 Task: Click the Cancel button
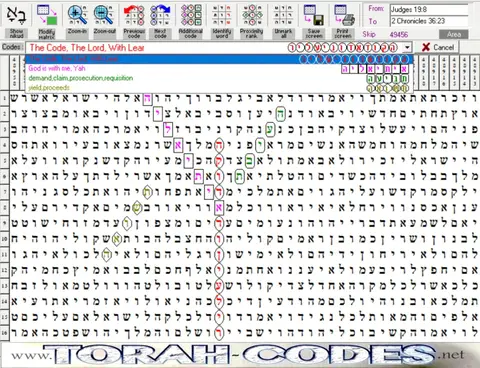click(438, 47)
